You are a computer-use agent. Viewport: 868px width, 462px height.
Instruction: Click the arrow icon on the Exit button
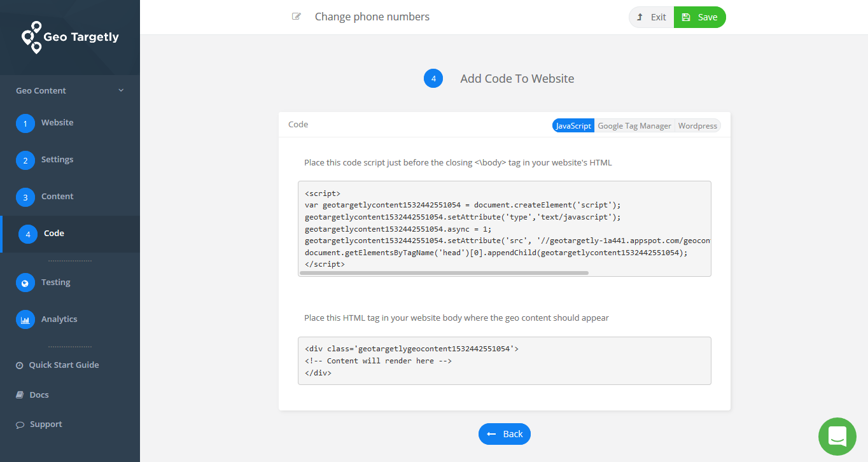[640, 17]
